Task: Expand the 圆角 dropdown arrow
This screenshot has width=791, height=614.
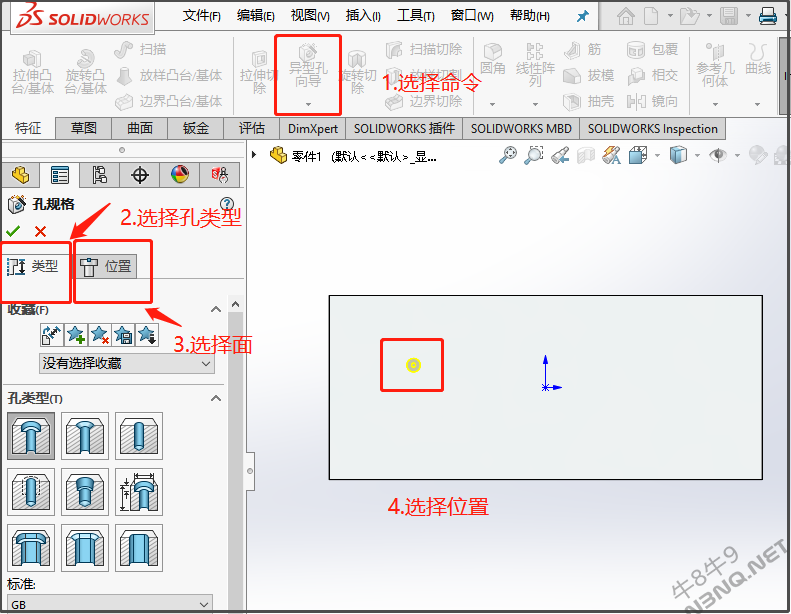Action: (x=492, y=104)
